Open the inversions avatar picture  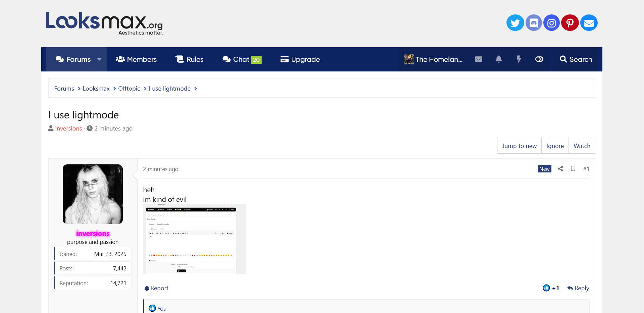tap(93, 194)
